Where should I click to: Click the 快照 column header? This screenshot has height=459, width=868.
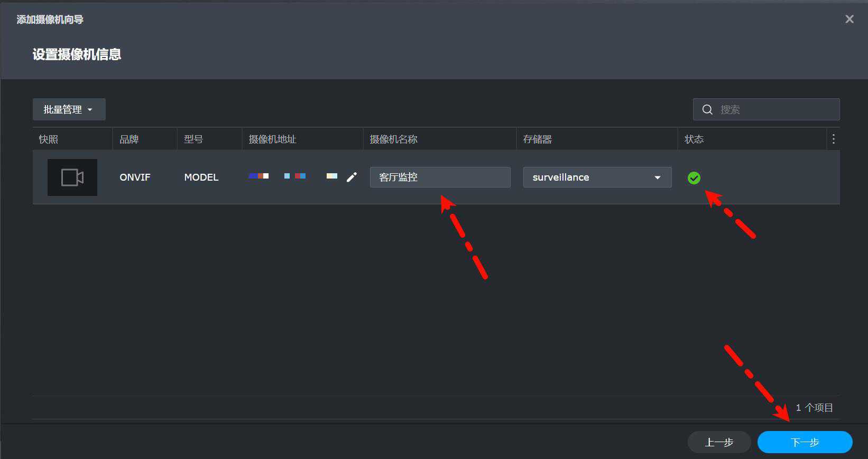[x=49, y=139]
